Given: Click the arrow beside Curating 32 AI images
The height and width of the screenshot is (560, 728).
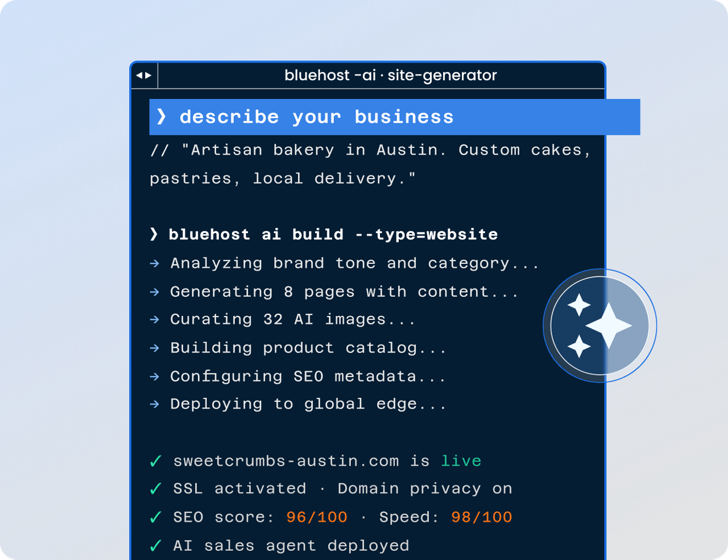Looking at the screenshot, I should tap(155, 320).
